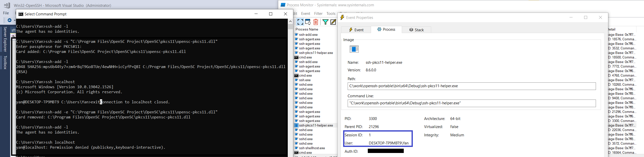The height and width of the screenshot is (157, 644).
Task: Click the Version value 8.6.0.0
Action: [x=371, y=70]
